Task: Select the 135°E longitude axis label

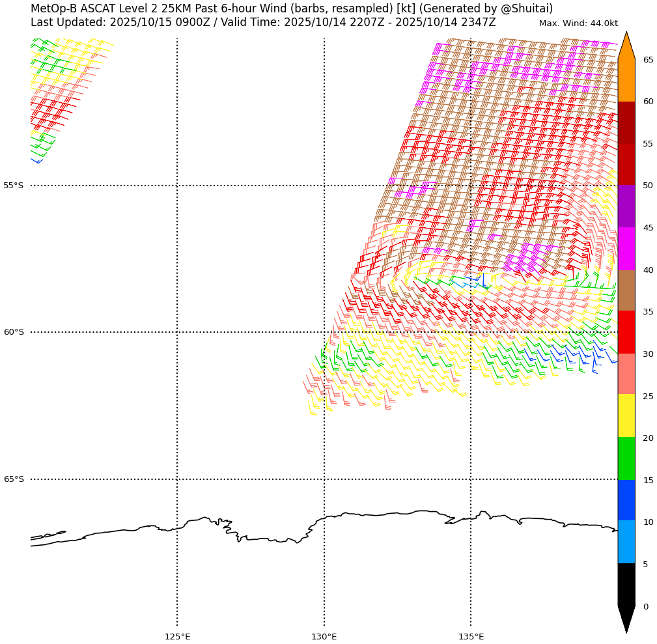Action: point(471,636)
